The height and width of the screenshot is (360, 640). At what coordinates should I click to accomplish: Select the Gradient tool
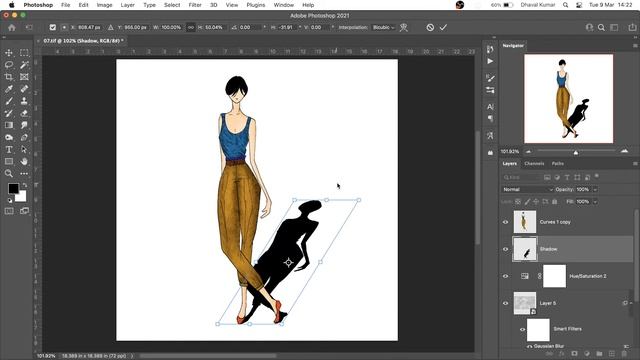coord(9,125)
